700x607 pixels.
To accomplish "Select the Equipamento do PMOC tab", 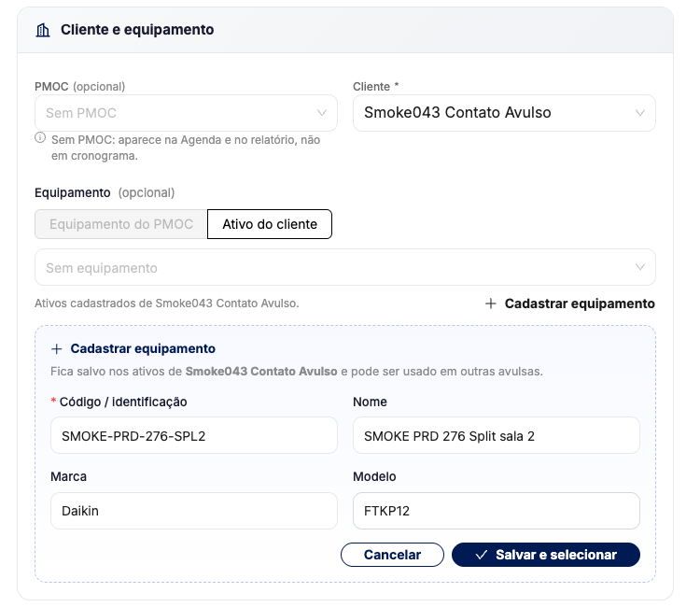I will pyautogui.click(x=121, y=224).
